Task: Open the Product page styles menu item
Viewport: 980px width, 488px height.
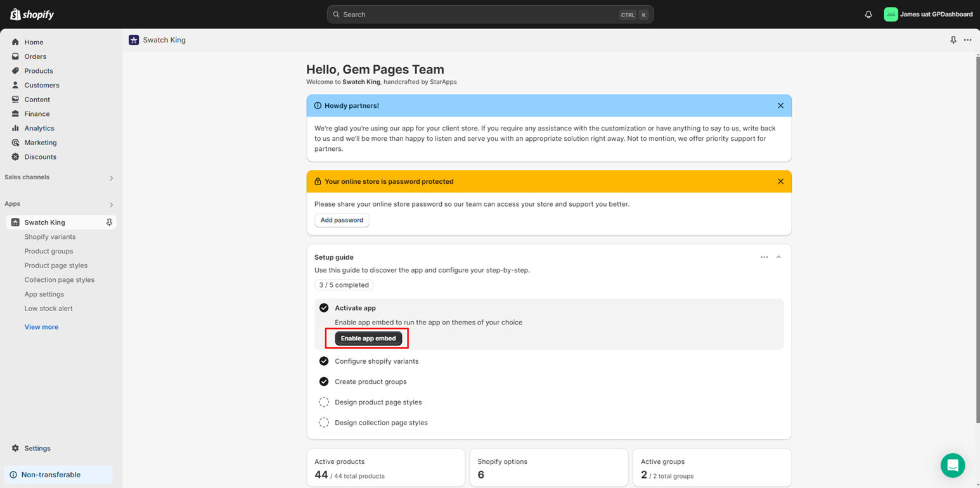Action: 55,265
